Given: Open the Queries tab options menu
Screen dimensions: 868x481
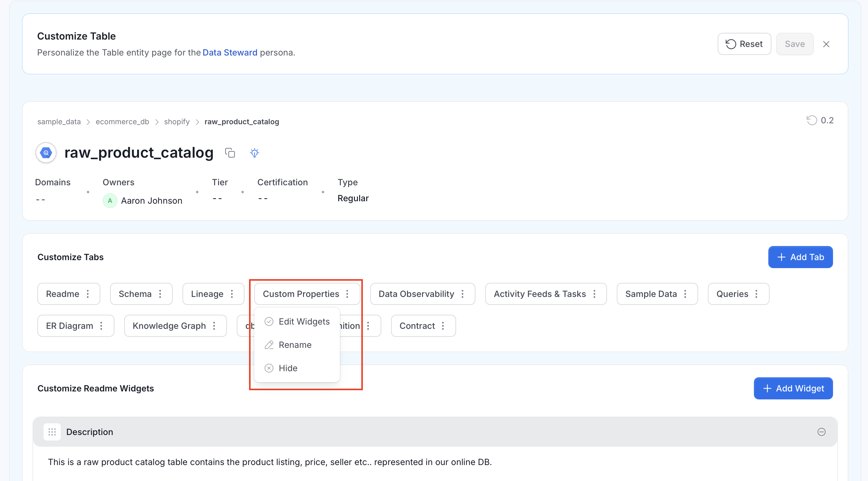Looking at the screenshot, I should 757,294.
